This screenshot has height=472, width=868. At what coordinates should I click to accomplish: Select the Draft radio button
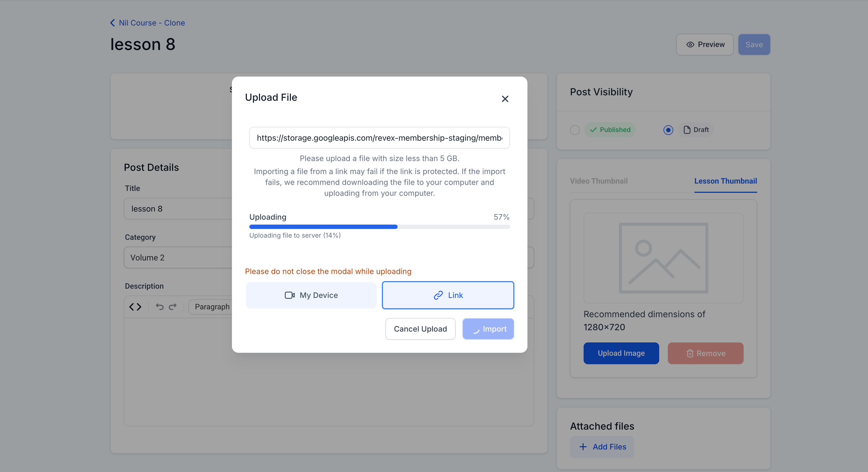668,130
